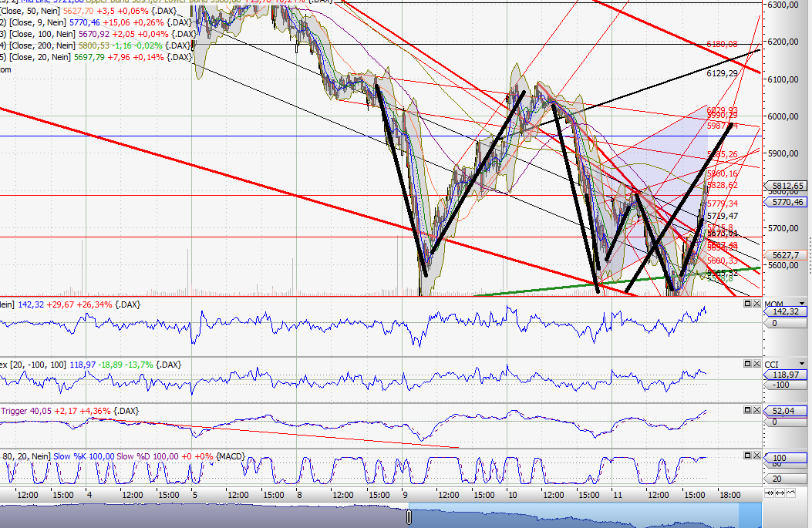Maximize the Slow %K stochastic panel
812x528 pixels.
(748, 456)
